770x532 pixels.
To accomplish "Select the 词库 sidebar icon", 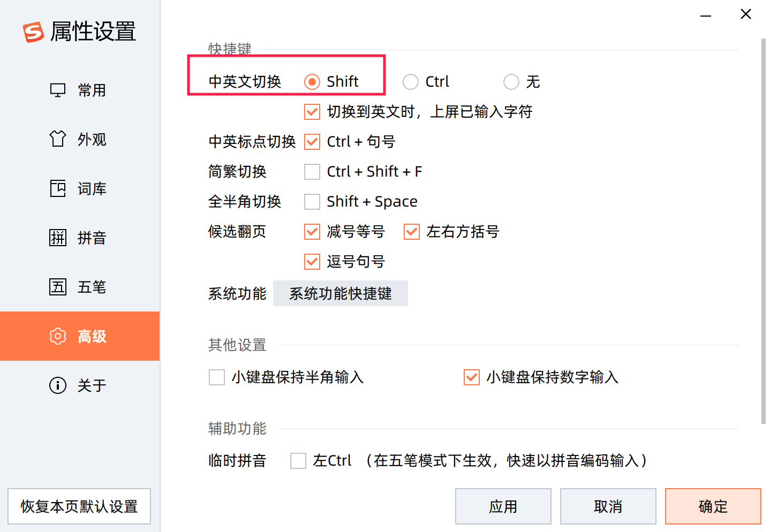I will (x=57, y=188).
